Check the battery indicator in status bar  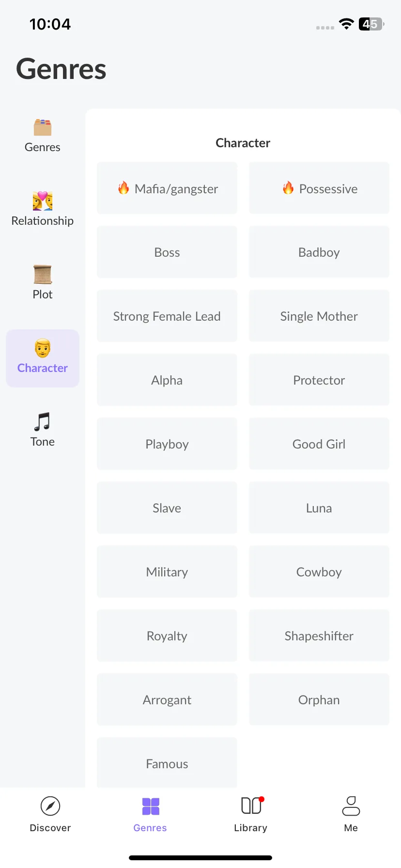point(371,24)
